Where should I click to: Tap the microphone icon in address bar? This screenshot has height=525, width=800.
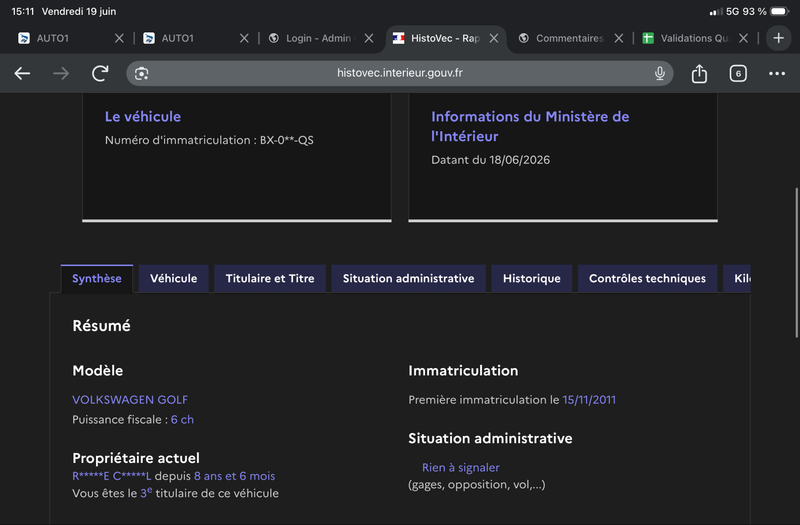(659, 73)
